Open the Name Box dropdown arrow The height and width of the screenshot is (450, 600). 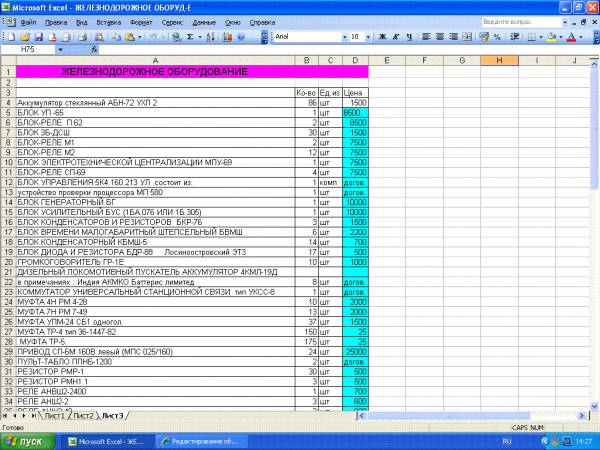(61, 49)
